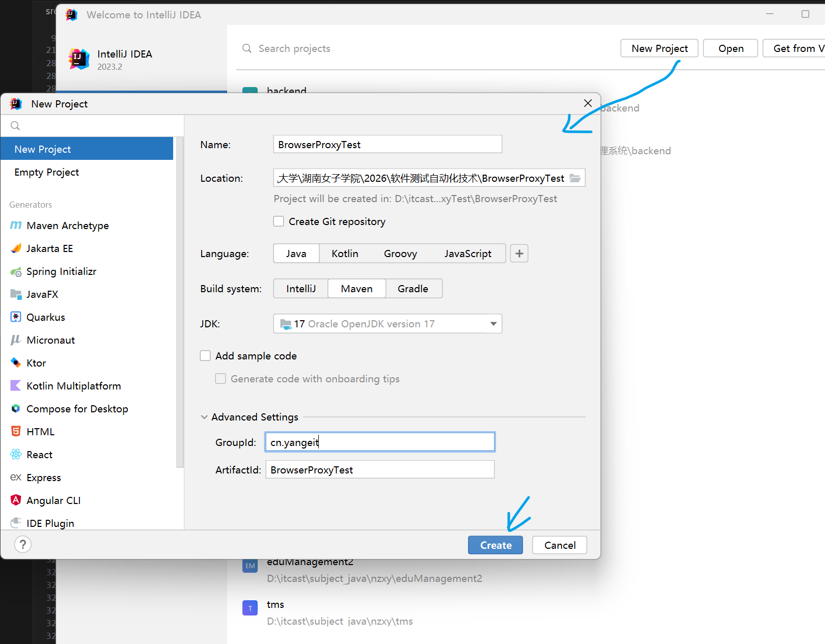
Task: Select Gradle as build system
Action: [x=413, y=289]
